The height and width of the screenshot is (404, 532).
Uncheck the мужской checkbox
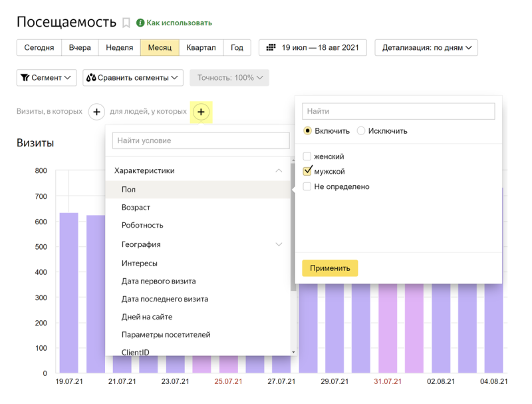point(307,171)
